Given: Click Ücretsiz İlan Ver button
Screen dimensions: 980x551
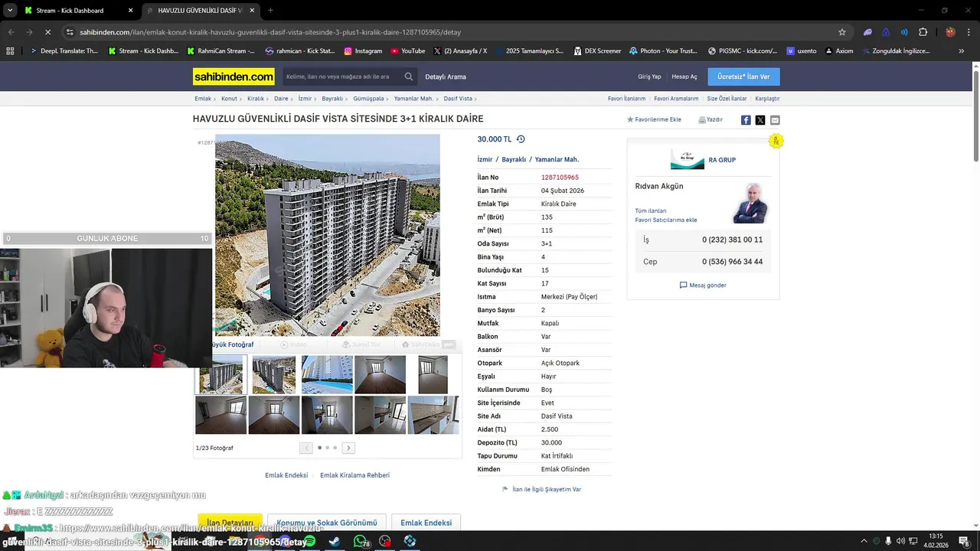Looking at the screenshot, I should pyautogui.click(x=743, y=77).
